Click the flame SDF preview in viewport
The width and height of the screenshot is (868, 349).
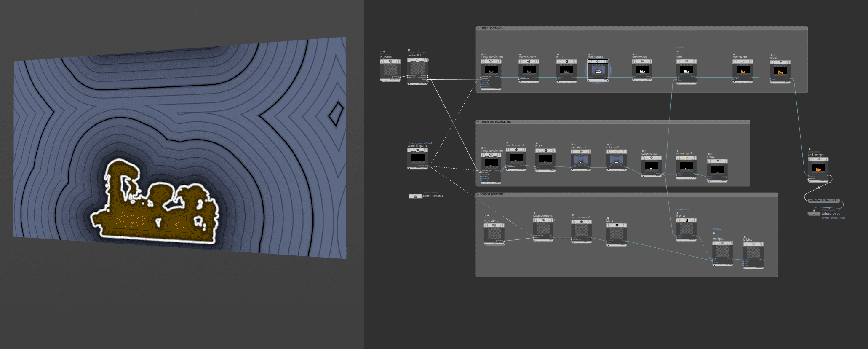click(x=180, y=147)
